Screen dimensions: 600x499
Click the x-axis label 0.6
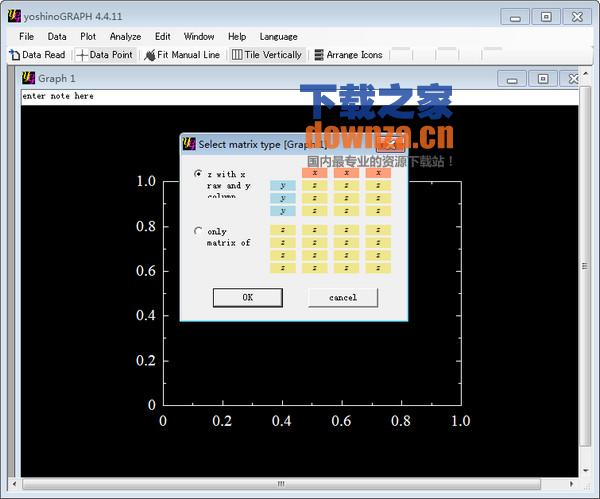click(x=341, y=421)
